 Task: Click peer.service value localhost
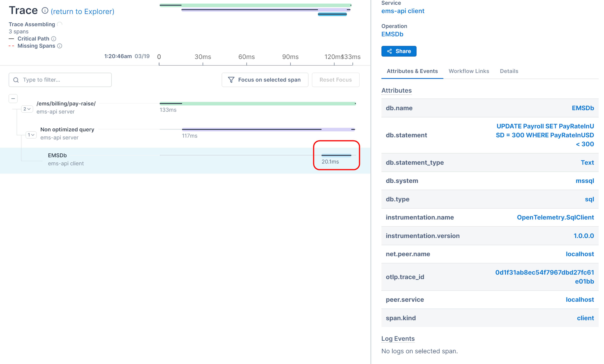click(x=580, y=300)
